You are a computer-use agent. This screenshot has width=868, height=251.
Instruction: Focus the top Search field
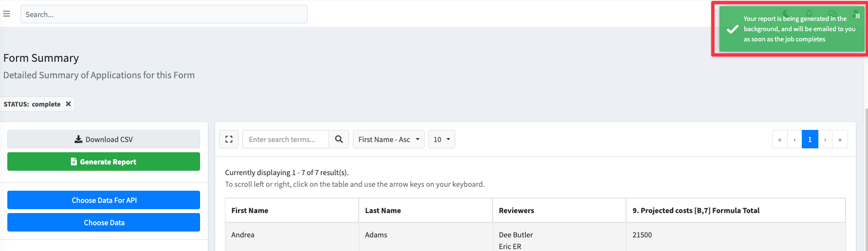point(164,15)
